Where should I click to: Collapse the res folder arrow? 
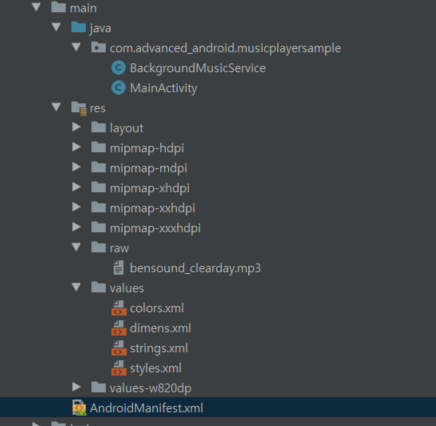pyautogui.click(x=56, y=107)
